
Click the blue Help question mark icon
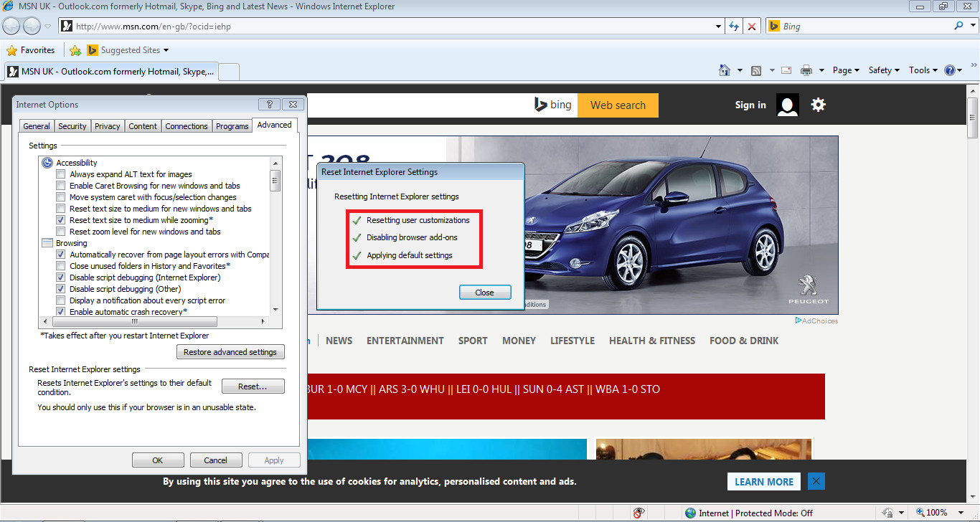click(951, 70)
